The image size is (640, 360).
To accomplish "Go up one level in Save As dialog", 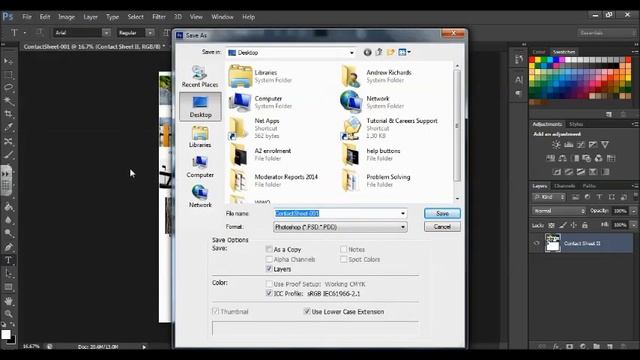I will point(379,52).
